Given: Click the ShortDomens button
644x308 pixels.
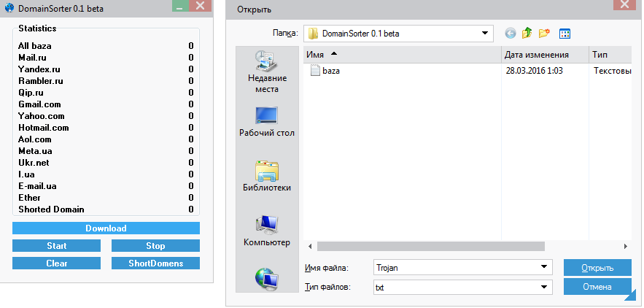Looking at the screenshot, I should coord(155,263).
